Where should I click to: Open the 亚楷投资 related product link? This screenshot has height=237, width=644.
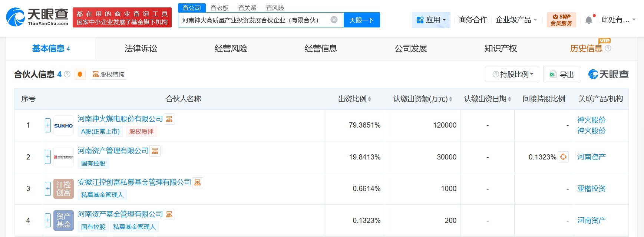click(x=591, y=188)
